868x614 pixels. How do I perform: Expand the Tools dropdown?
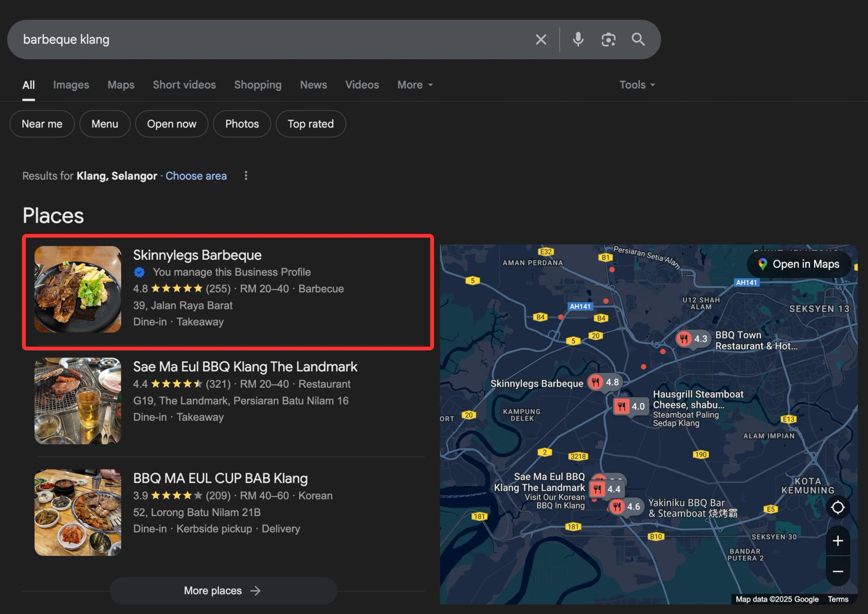point(637,85)
